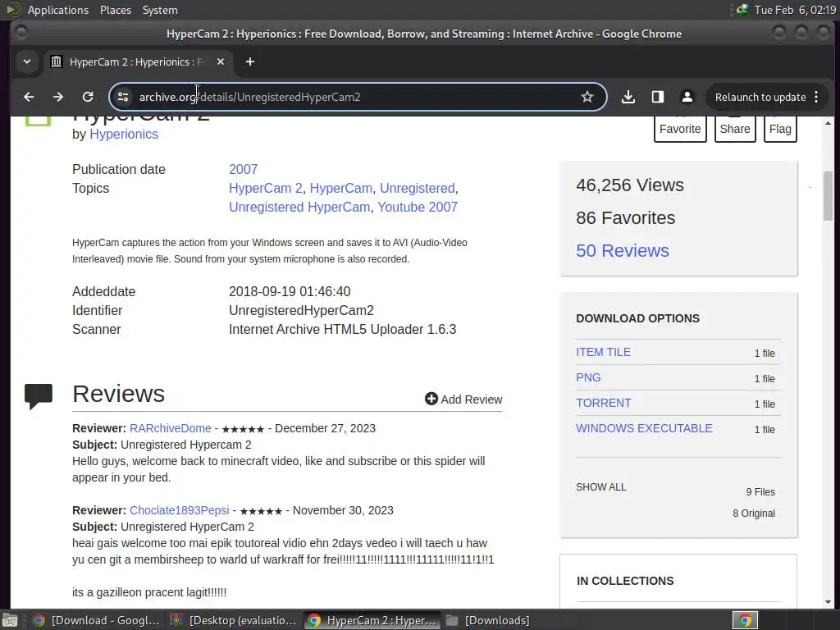This screenshot has width=840, height=630.
Task: Click the scrollbar down arrow
Action: tap(829, 601)
